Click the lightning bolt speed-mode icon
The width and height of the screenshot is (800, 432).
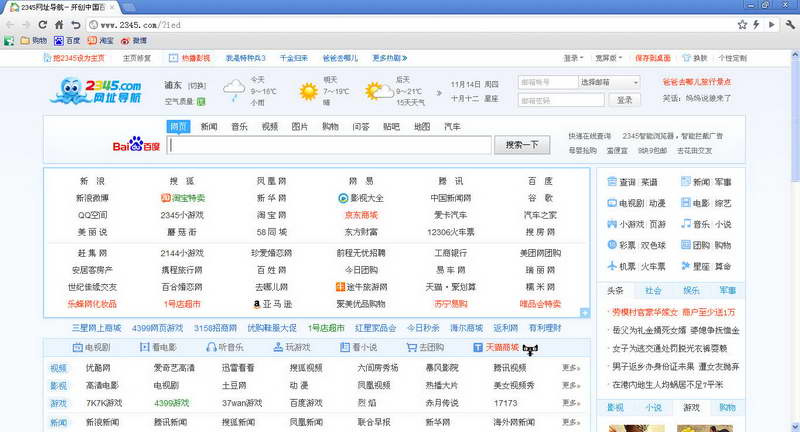756,24
